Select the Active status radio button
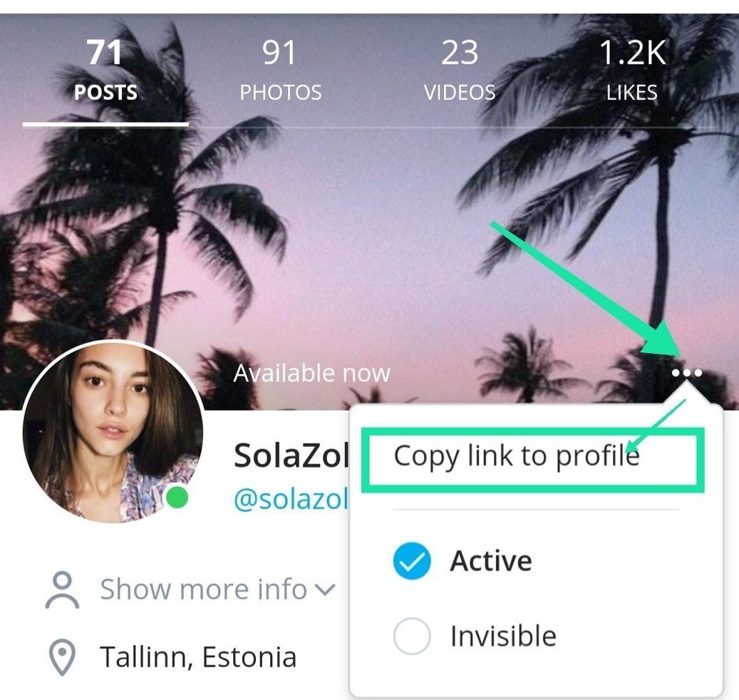 [411, 560]
